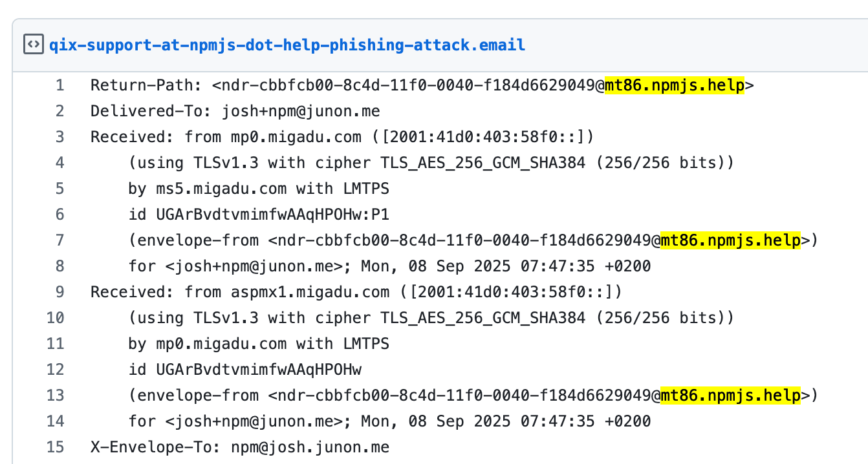Select line number 2
This screenshot has width=868, height=464.
point(60,111)
